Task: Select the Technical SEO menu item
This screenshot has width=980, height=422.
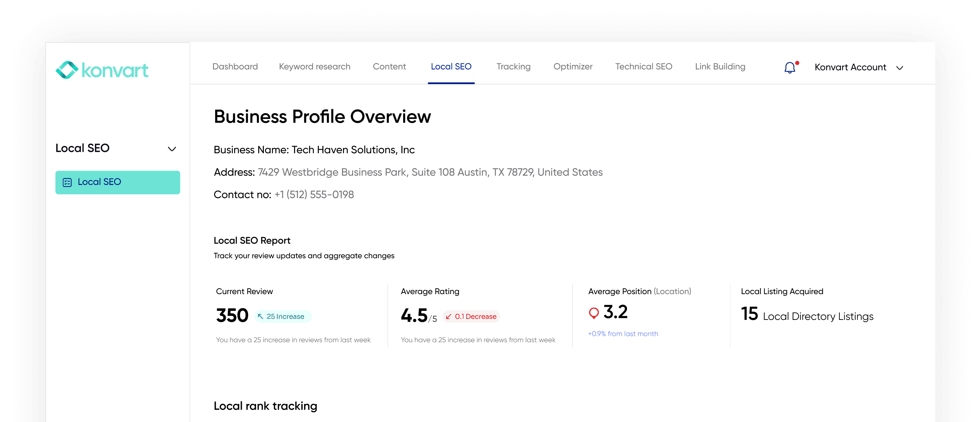Action: 643,66
